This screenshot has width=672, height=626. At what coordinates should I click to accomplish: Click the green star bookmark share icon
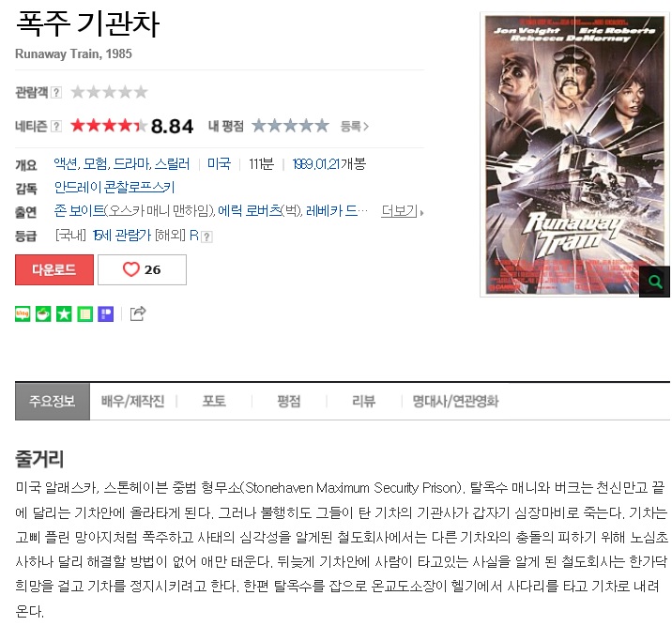[64, 314]
